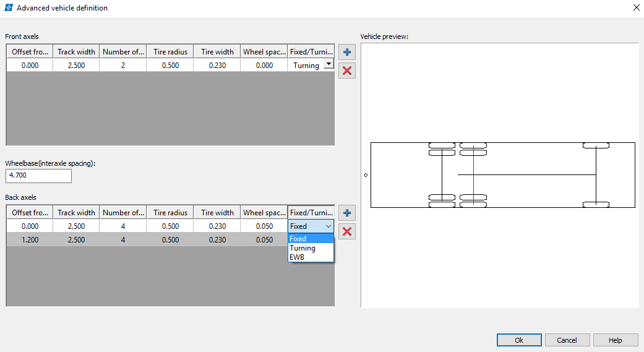
Task: Click back axle Number of wheels header
Action: click(123, 213)
